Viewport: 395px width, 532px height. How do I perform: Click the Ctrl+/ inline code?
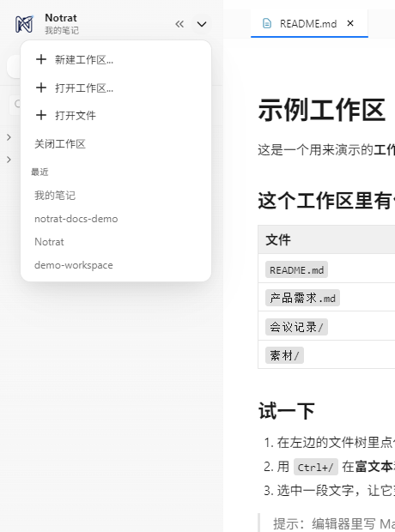315,467
